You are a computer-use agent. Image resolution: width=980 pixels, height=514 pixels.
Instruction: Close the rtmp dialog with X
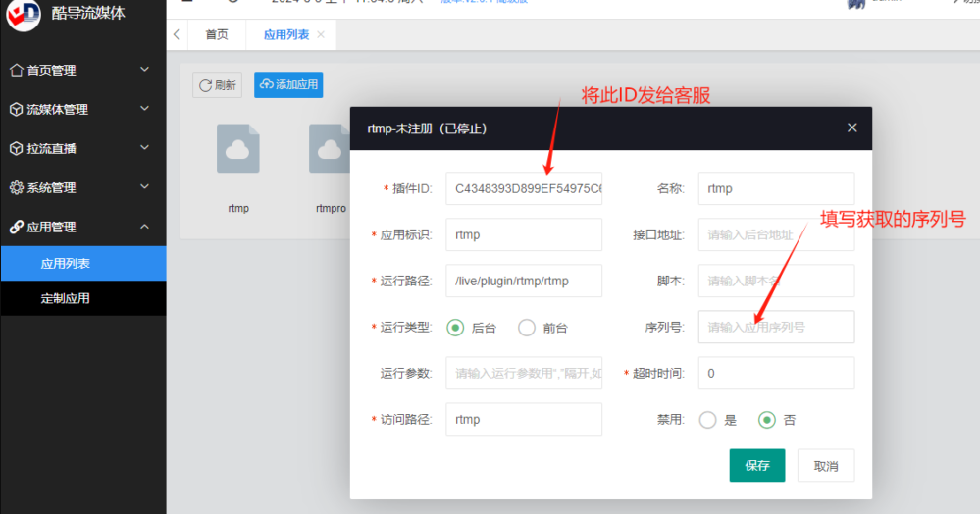coord(851,128)
